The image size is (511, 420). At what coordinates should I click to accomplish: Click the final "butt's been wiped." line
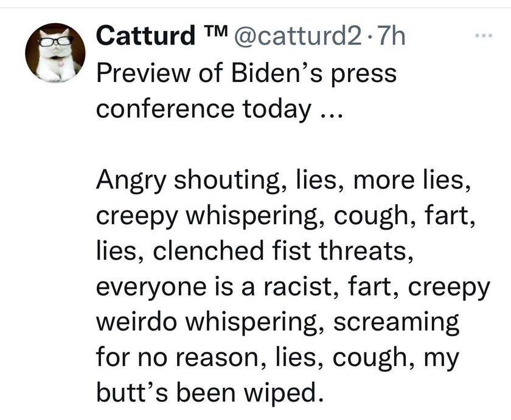point(210,393)
